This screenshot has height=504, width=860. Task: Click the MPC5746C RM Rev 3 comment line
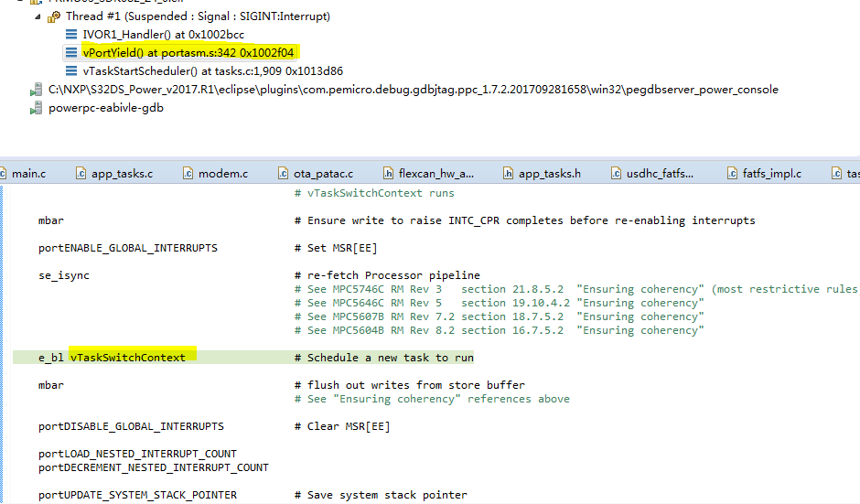(577, 289)
